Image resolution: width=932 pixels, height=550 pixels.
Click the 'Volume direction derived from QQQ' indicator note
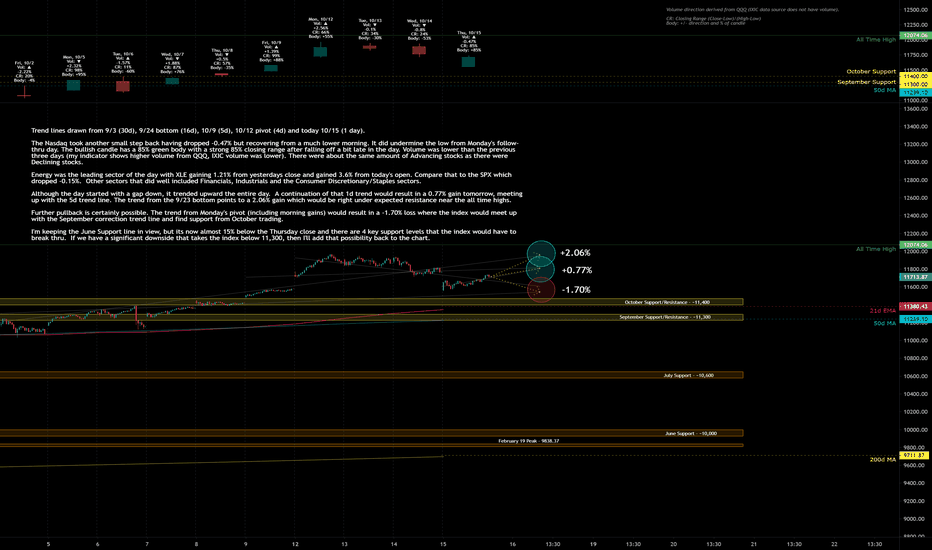point(752,10)
